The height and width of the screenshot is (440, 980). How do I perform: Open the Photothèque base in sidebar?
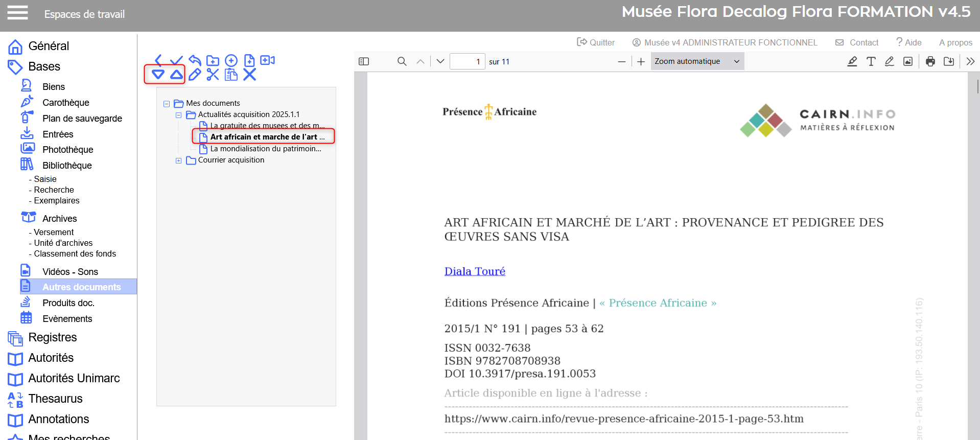[67, 150]
